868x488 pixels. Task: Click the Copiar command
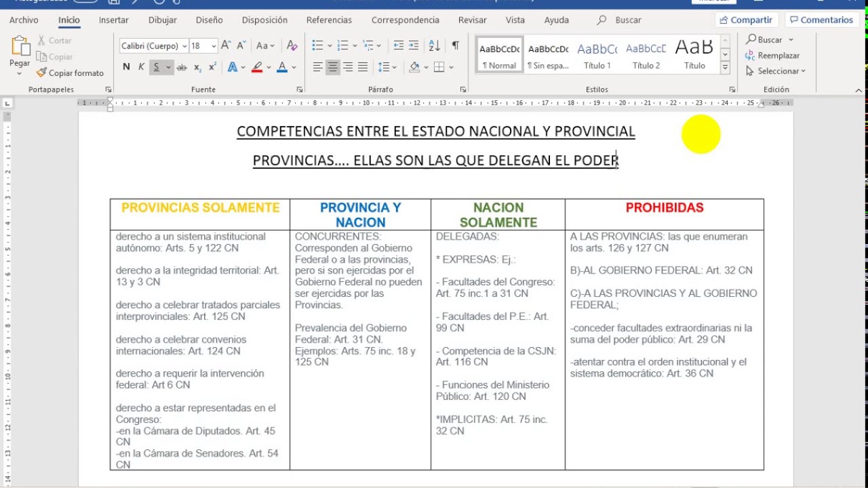point(54,57)
